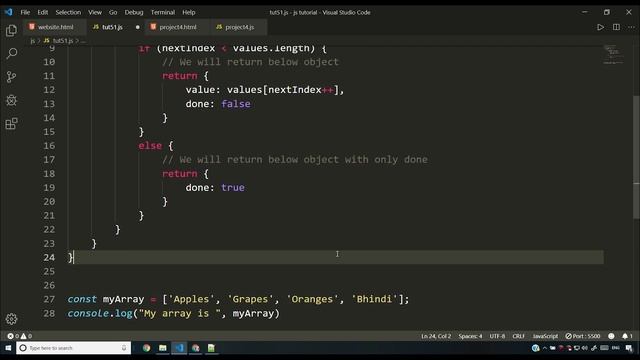Image resolution: width=640 pixels, height=360 pixels.
Task: Open the Help menu
Action: (189, 12)
